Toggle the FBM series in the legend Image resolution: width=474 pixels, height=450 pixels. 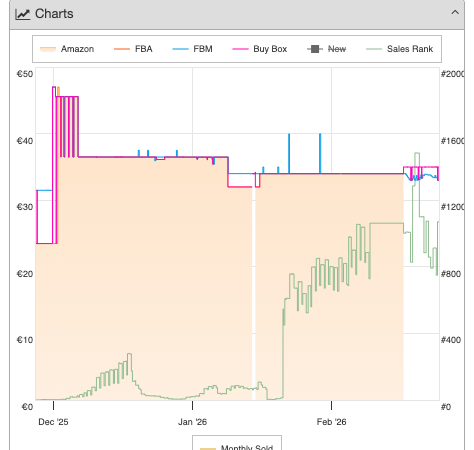(192, 49)
